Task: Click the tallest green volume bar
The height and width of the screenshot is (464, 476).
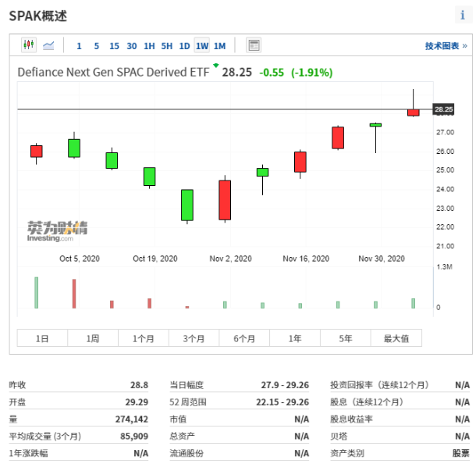Action: (37, 293)
